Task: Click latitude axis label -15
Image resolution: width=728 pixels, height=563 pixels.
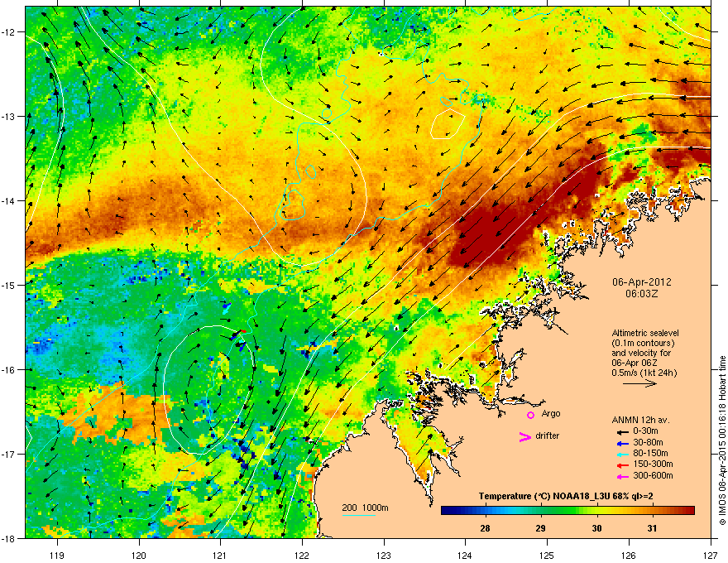Action: click(x=8, y=285)
